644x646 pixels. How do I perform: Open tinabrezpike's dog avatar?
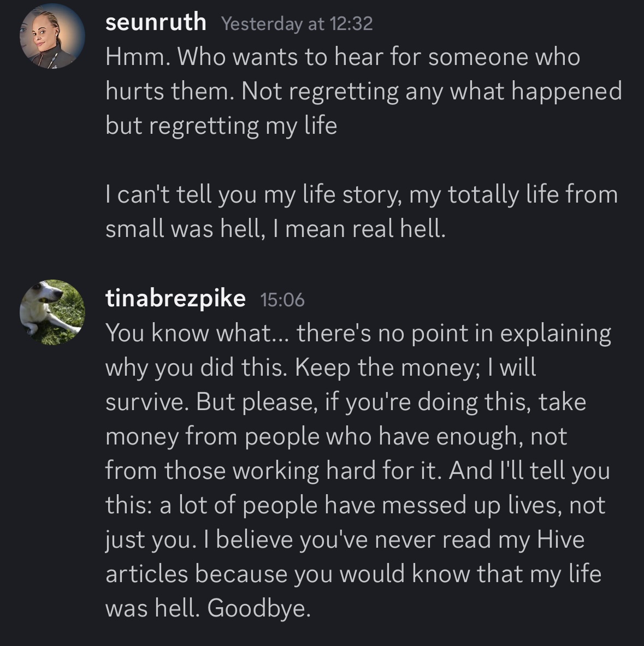pyautogui.click(x=52, y=312)
